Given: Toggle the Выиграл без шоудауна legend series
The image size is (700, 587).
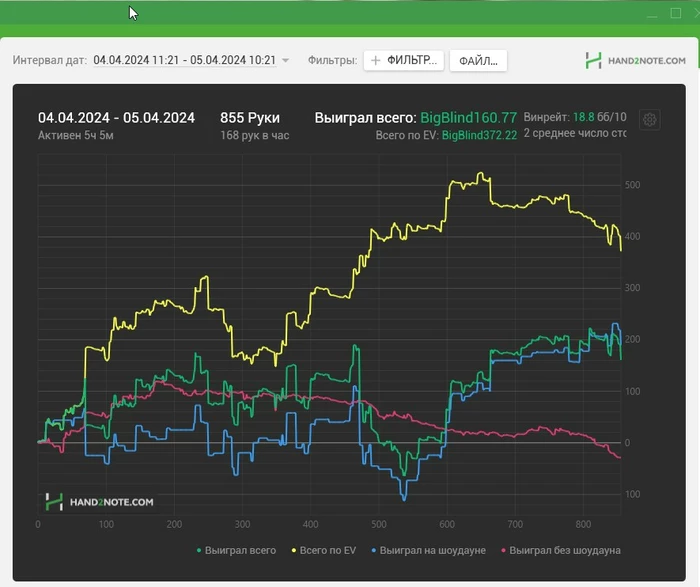Looking at the screenshot, I should [x=561, y=550].
